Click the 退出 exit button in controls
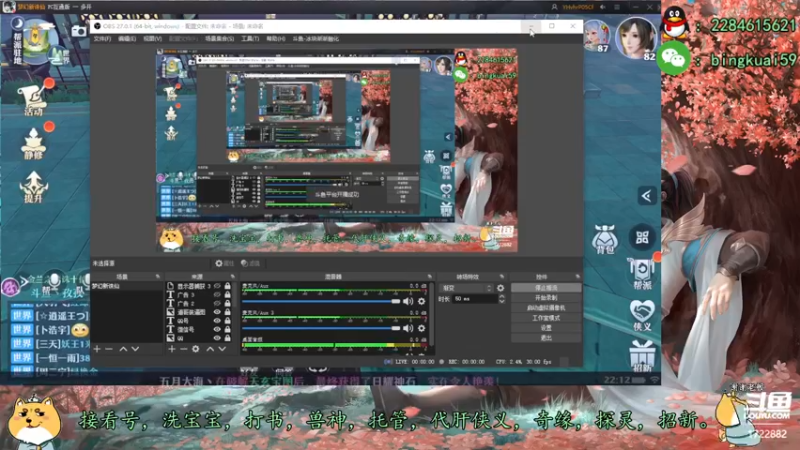The height and width of the screenshot is (450, 800). coord(546,338)
